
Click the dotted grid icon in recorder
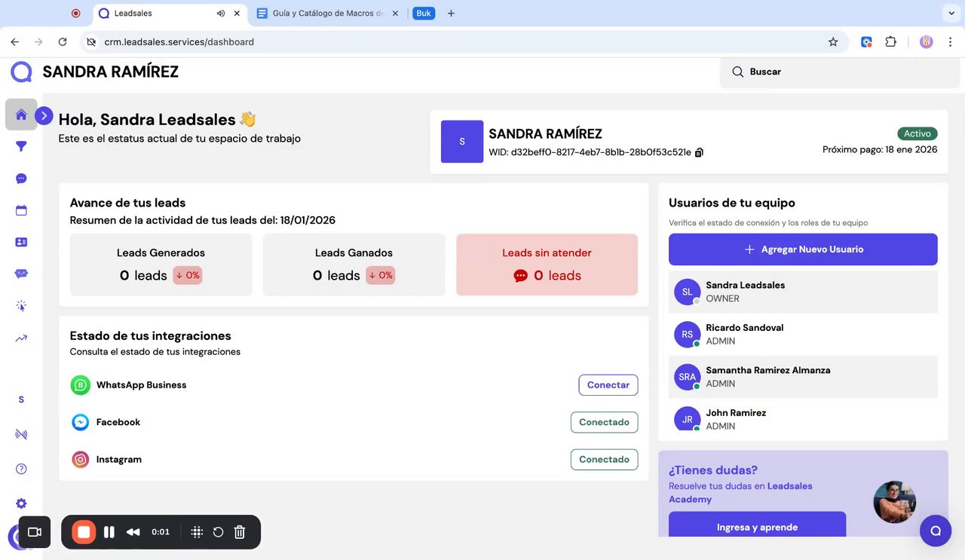[197, 532]
